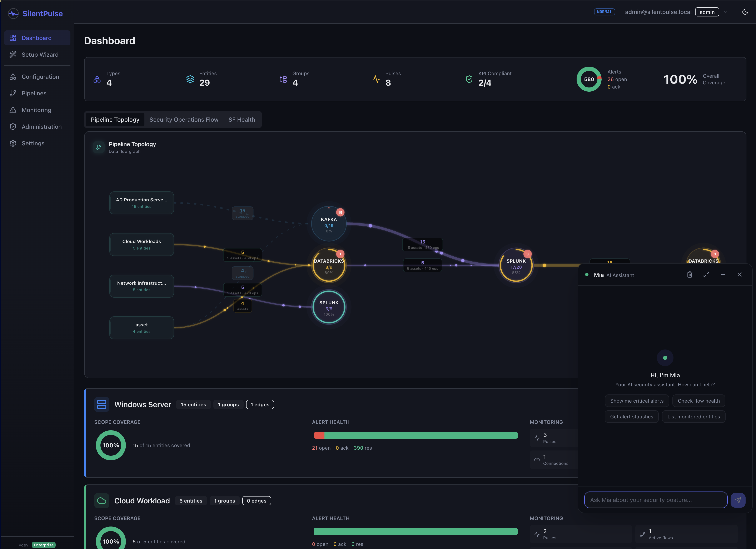This screenshot has height=549, width=756.
Task: Click the KPI Compliant shield icon
Action: (x=469, y=79)
